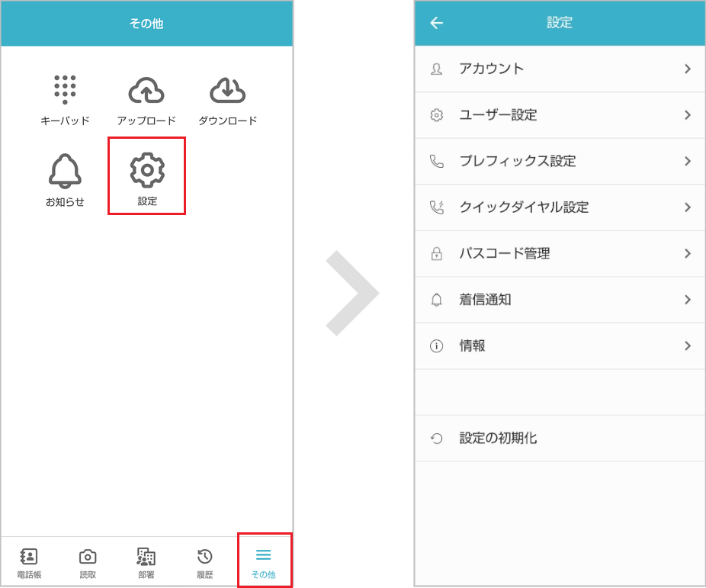
Task: Click the その他 header title
Action: click(x=146, y=23)
